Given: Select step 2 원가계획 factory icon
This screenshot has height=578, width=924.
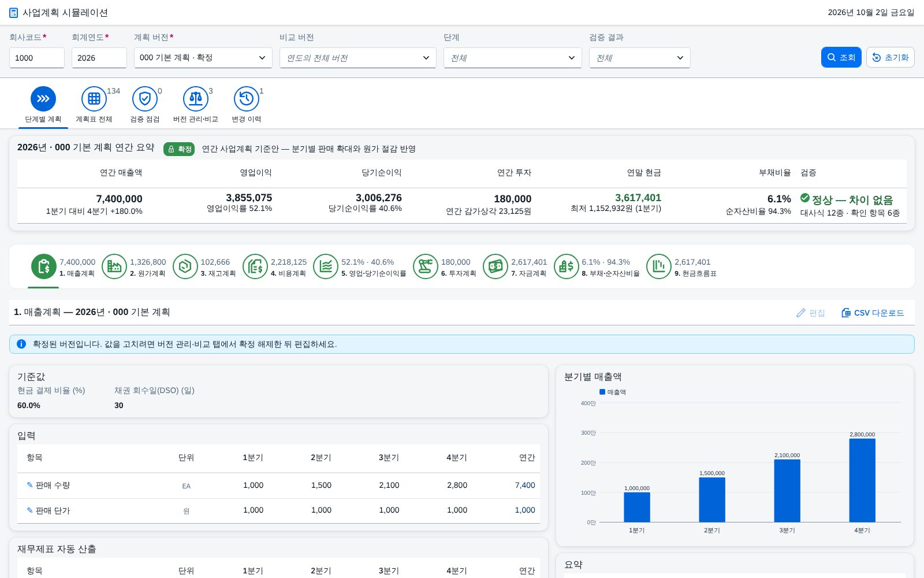Looking at the screenshot, I should pos(114,266).
